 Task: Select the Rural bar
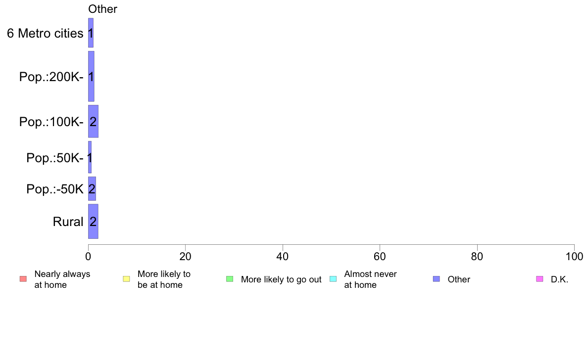[x=93, y=222]
